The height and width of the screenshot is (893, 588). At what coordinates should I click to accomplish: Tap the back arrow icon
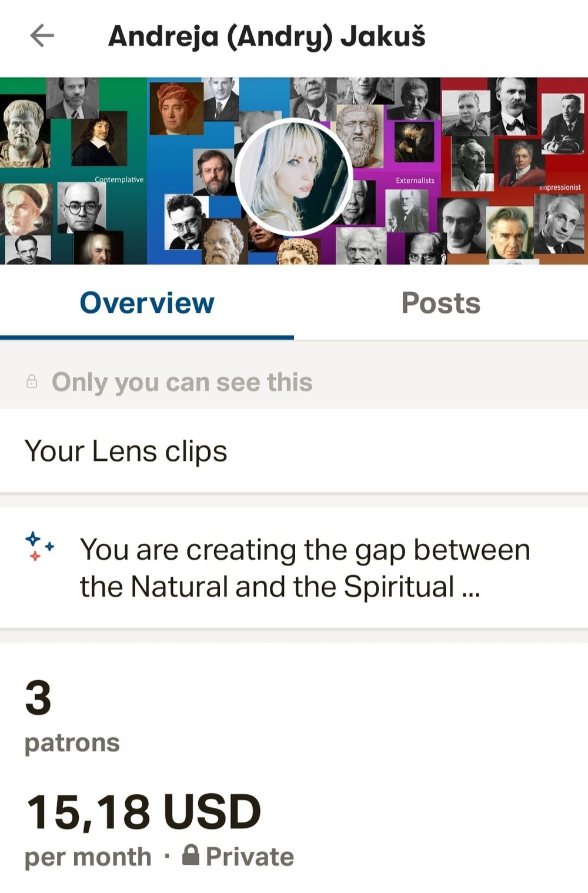coord(42,36)
